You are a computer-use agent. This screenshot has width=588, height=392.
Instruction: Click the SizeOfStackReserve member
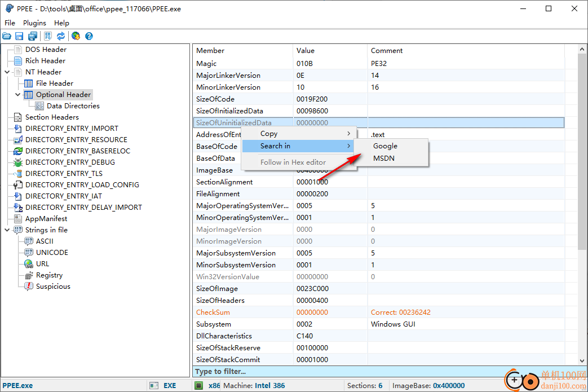point(228,348)
